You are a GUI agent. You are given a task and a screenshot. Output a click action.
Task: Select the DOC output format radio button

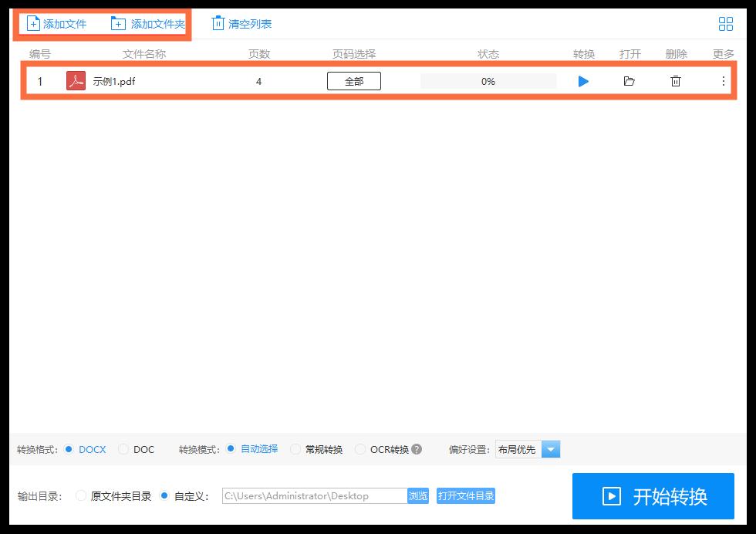[122, 449]
